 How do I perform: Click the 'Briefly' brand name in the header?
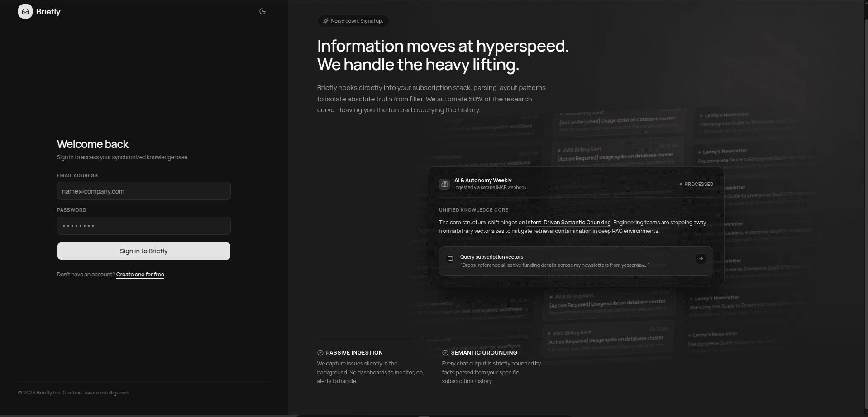tap(48, 12)
